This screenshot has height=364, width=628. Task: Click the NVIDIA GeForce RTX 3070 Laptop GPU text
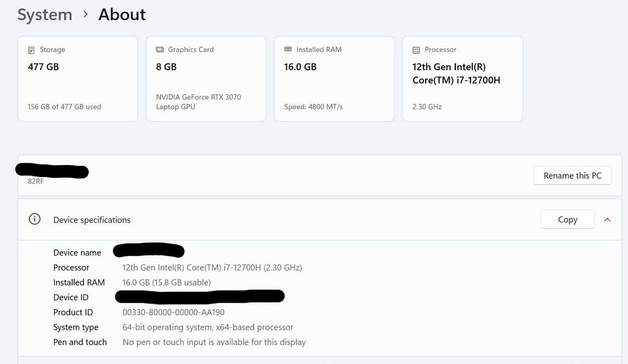coord(198,102)
